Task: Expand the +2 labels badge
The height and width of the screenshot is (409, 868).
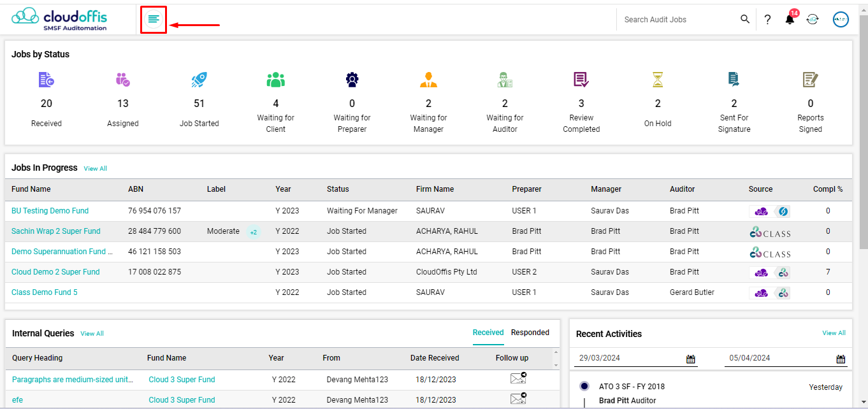Action: [253, 232]
